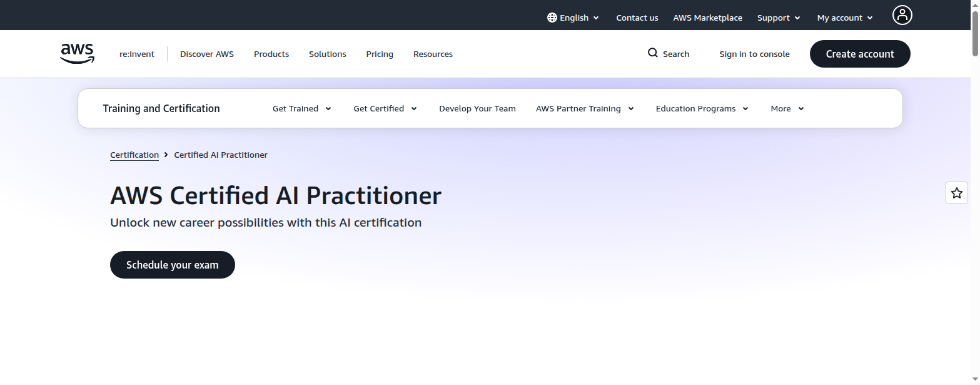Open the Solutions menu

(x=328, y=54)
